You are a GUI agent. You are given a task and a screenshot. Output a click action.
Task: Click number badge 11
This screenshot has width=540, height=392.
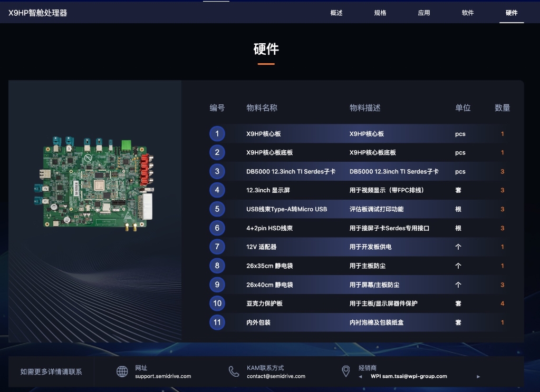[217, 322]
